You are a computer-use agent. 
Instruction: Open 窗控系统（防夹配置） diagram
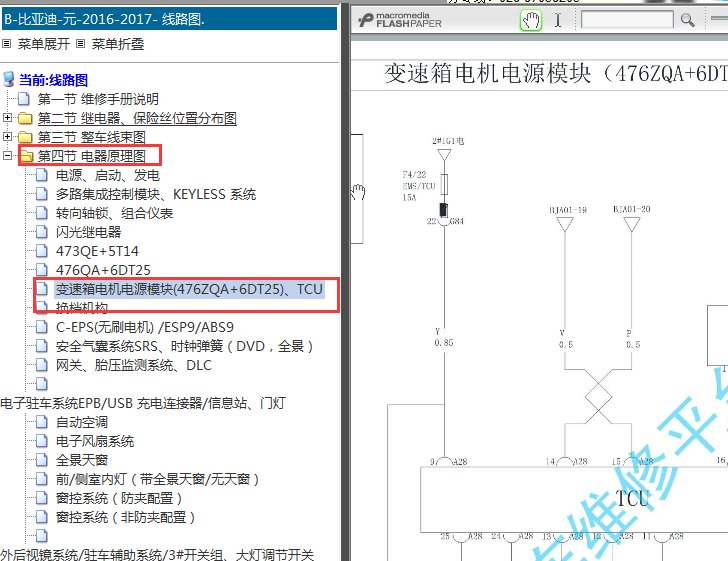(119, 498)
